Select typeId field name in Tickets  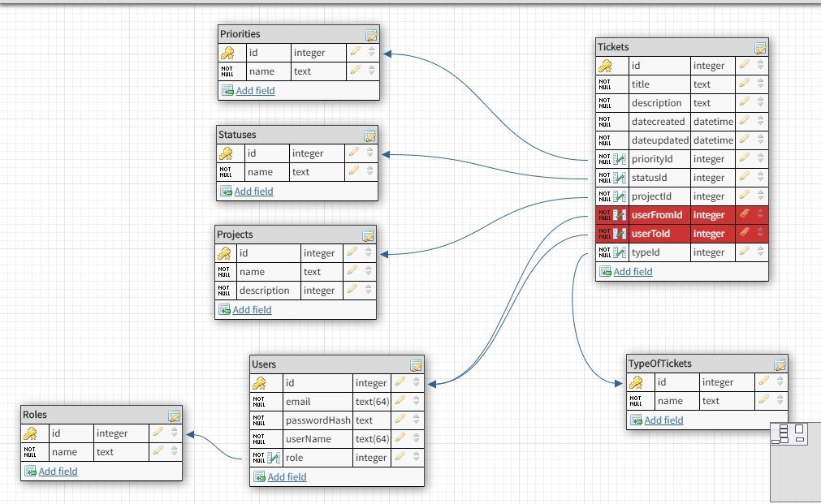(x=646, y=252)
